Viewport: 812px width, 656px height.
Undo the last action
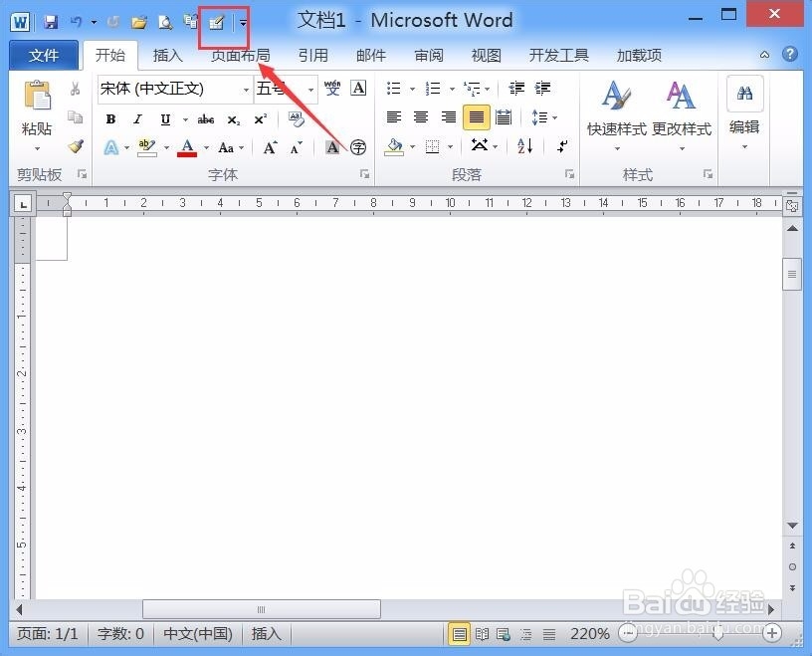coord(77,22)
